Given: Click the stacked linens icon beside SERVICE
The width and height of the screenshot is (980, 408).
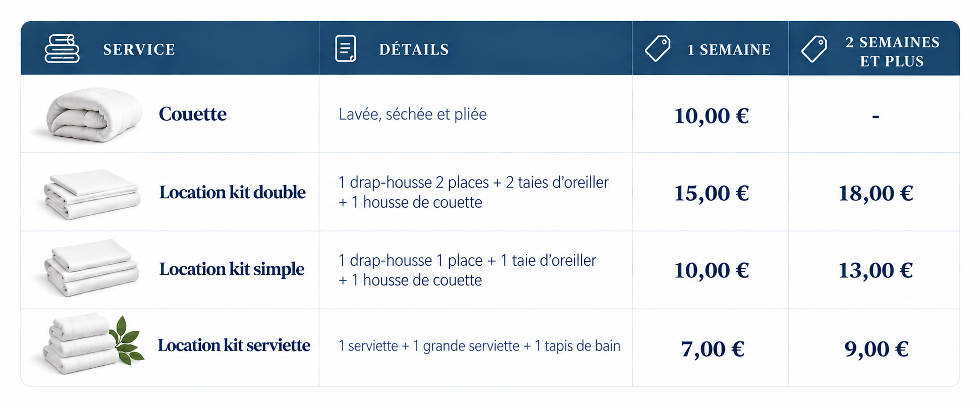Looking at the screenshot, I should click(62, 49).
